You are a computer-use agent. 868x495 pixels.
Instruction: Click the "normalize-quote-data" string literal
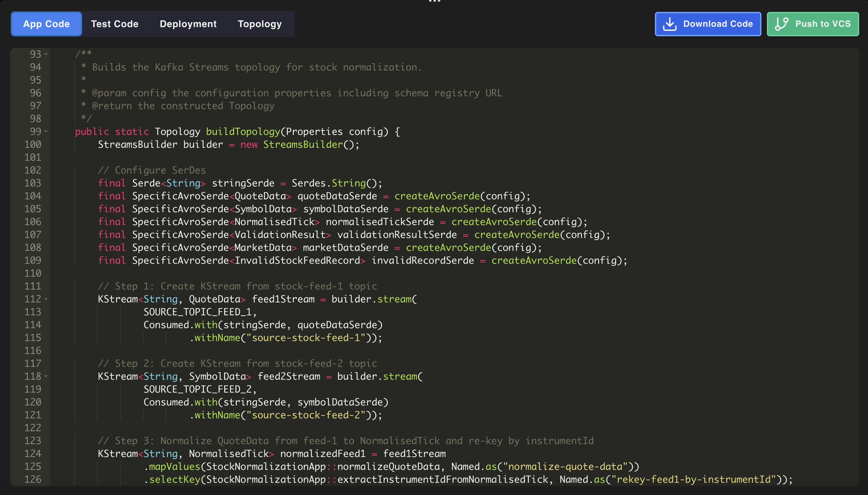(x=565, y=467)
